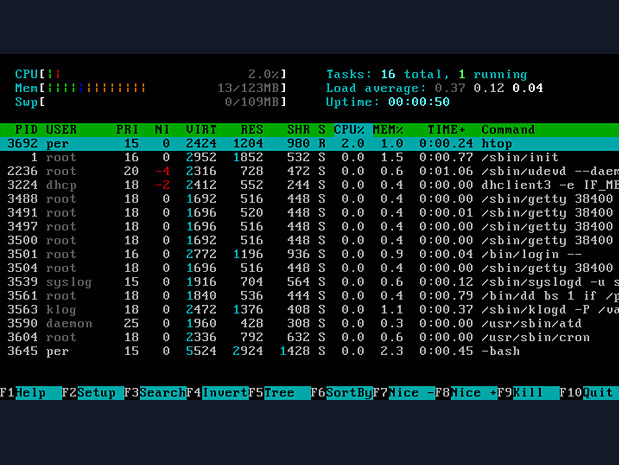Viewport: 619px width, 465px height.
Task: Click the CPU usage meter bar
Action: point(150,74)
